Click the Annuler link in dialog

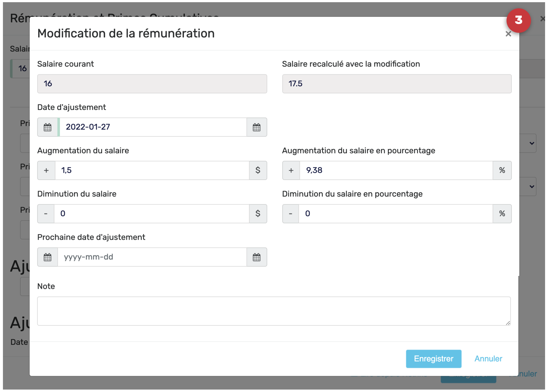coord(488,359)
